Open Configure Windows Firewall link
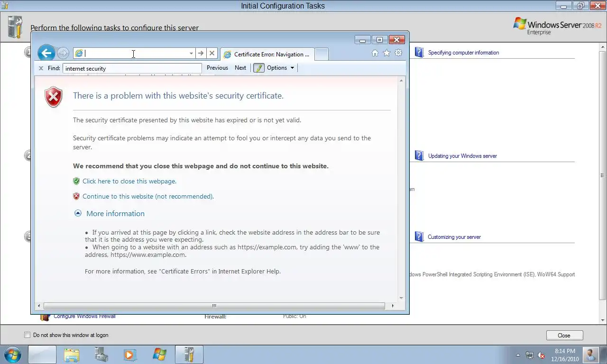This screenshot has width=607, height=364. pos(84,317)
